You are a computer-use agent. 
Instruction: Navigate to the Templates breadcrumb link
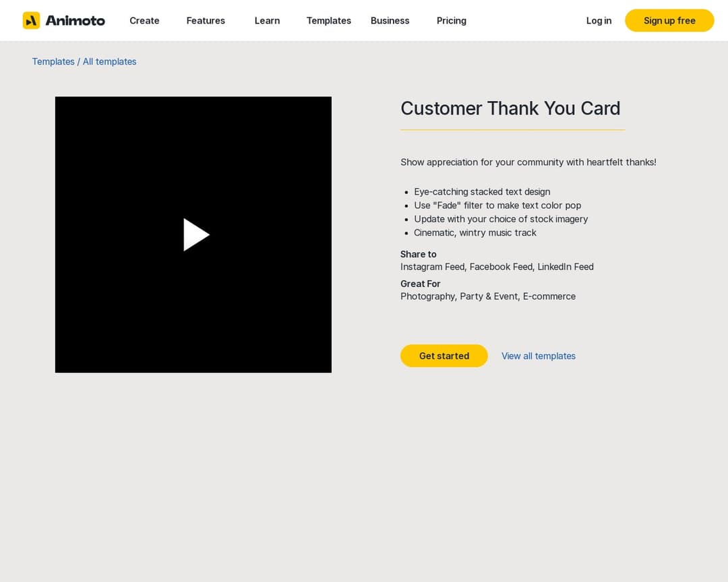pyautogui.click(x=53, y=61)
